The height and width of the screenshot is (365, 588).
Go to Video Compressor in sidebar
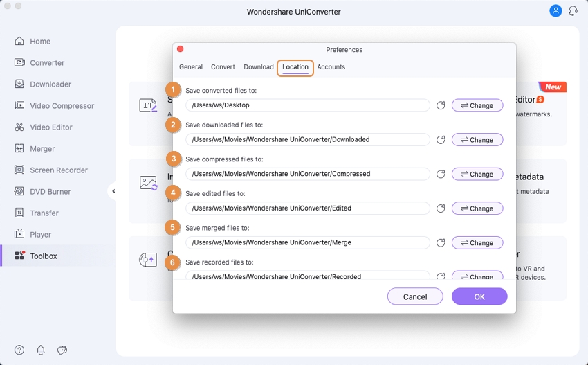point(62,106)
